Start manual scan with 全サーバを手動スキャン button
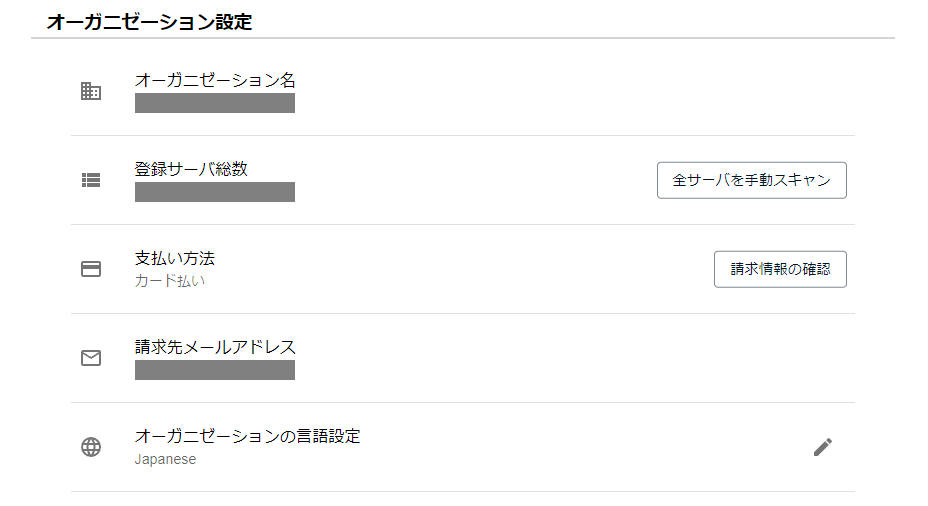928x506 pixels. click(x=752, y=181)
